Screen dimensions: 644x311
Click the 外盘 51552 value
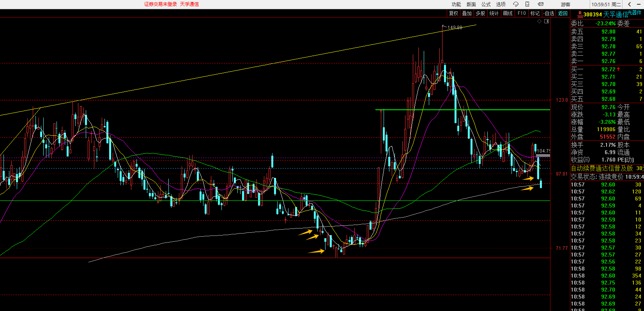(608, 137)
